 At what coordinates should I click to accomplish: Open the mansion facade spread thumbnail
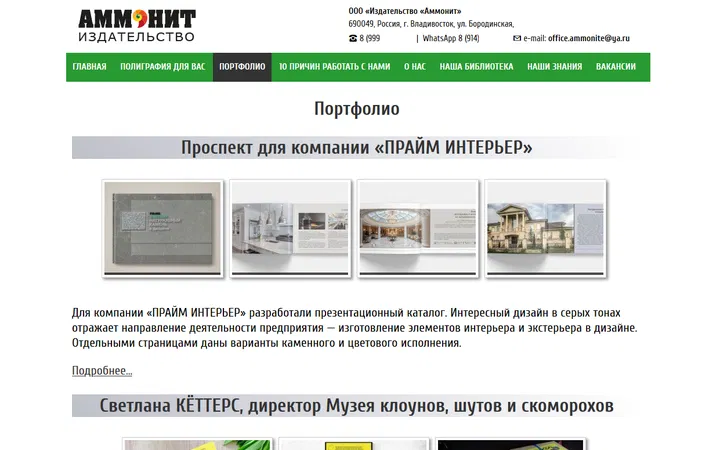click(x=546, y=229)
